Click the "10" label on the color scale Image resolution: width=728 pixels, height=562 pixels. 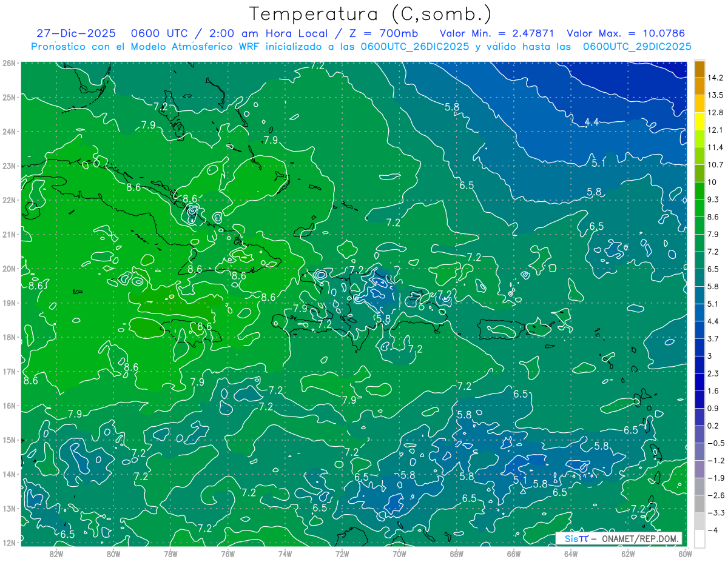point(712,182)
